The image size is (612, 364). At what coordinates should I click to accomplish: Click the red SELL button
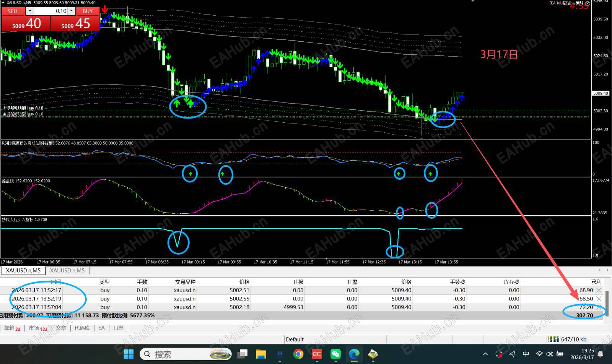click(x=13, y=11)
